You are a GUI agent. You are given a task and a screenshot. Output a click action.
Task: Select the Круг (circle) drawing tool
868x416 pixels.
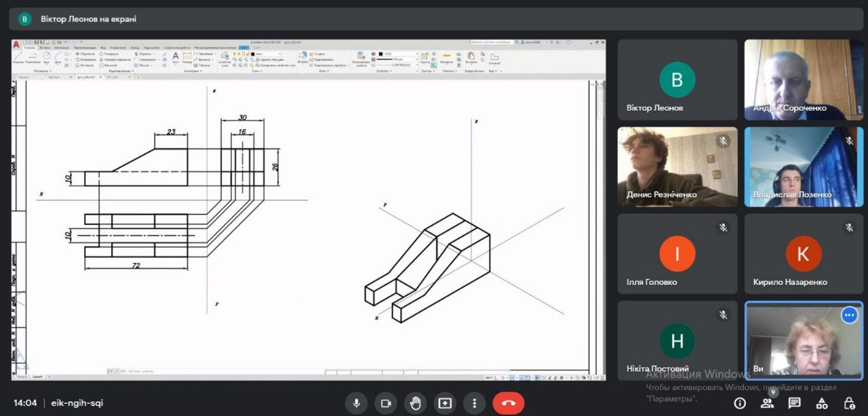pos(47,57)
